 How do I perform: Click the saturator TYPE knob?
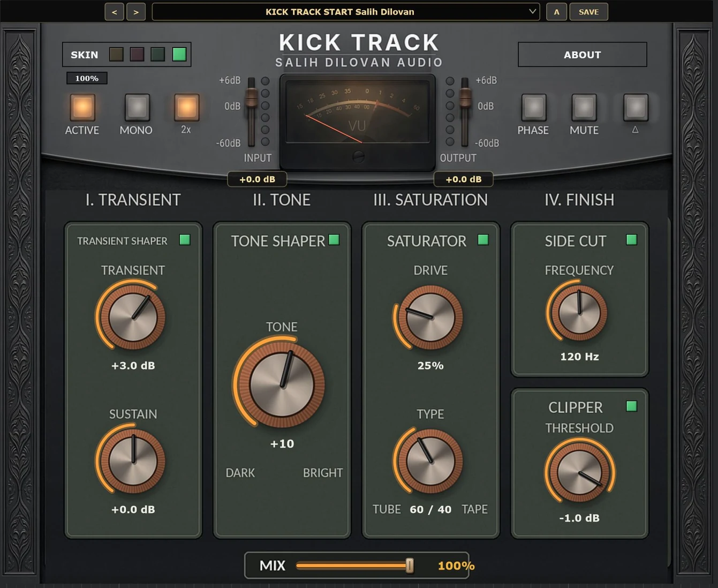pos(430,461)
